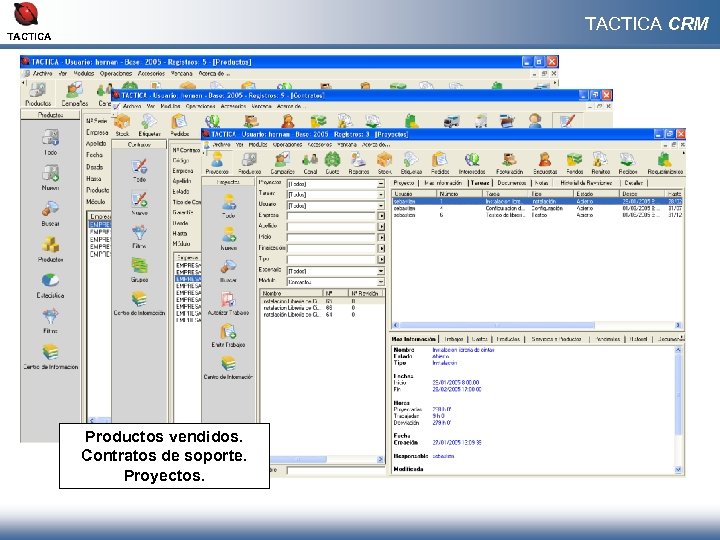This screenshot has height=540, width=720.
Task: Open Etiquetas icon in Proyectos window toolbar
Action: (411, 163)
